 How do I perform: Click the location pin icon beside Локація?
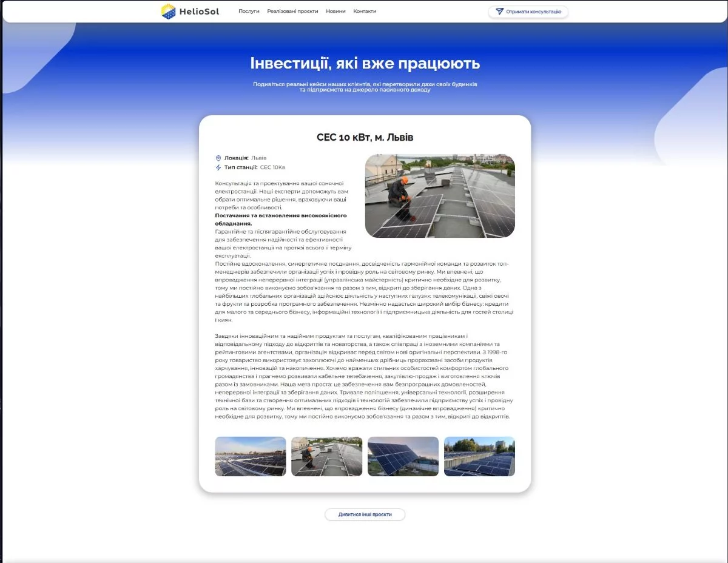[218, 158]
